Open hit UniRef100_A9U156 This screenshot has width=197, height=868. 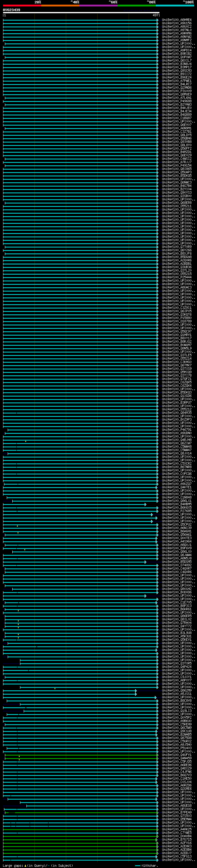pyautogui.click(x=177, y=23)
